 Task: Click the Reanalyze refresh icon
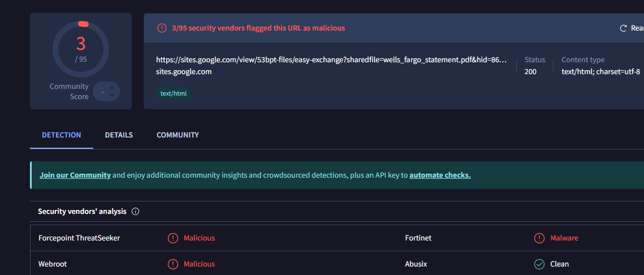pos(623,28)
